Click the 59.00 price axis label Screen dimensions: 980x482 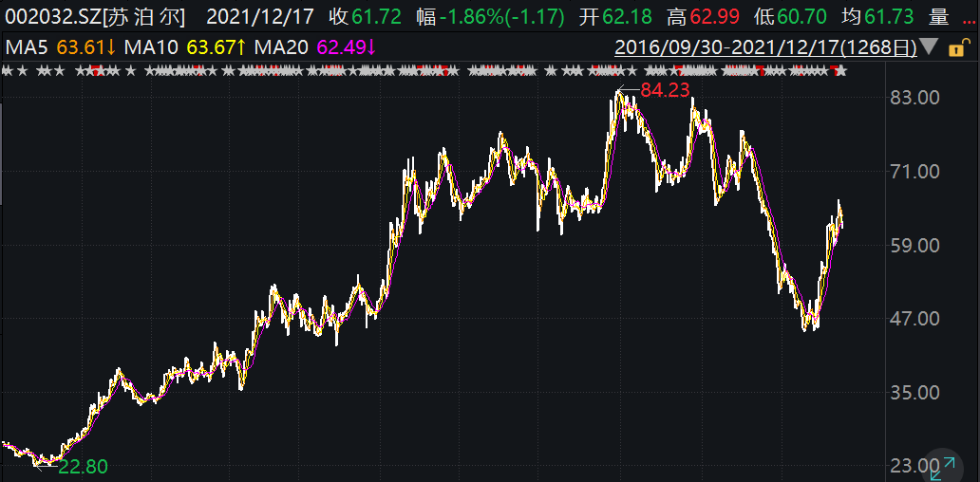[915, 246]
